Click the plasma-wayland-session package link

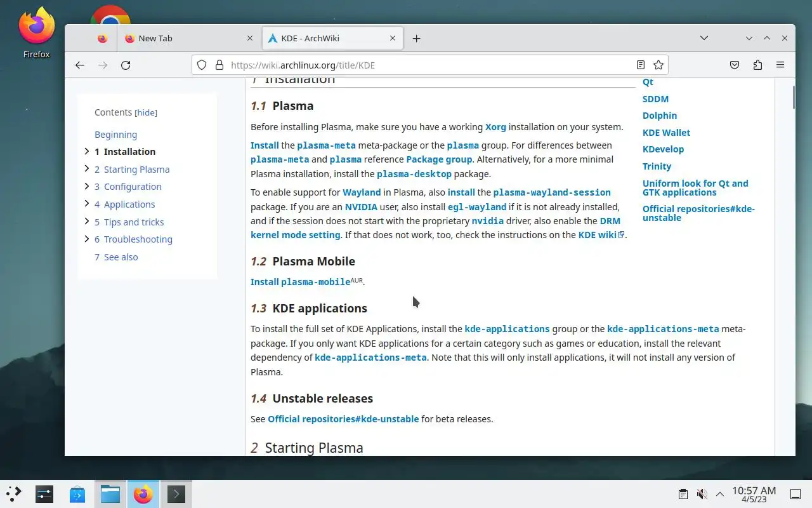552,192
